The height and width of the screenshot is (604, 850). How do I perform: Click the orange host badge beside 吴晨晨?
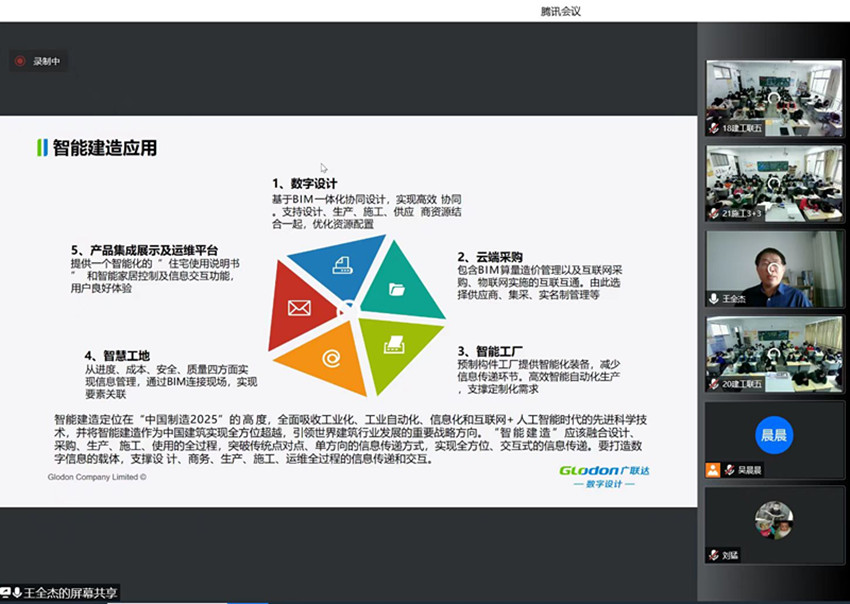coord(713,469)
